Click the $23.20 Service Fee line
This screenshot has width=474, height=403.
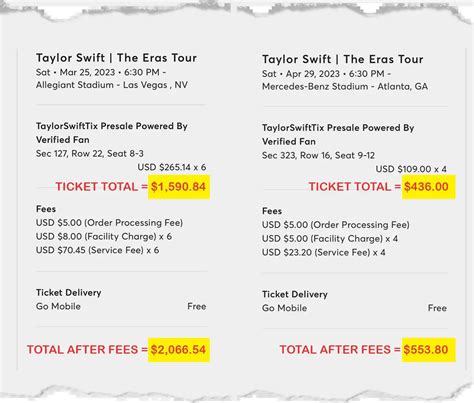324,253
